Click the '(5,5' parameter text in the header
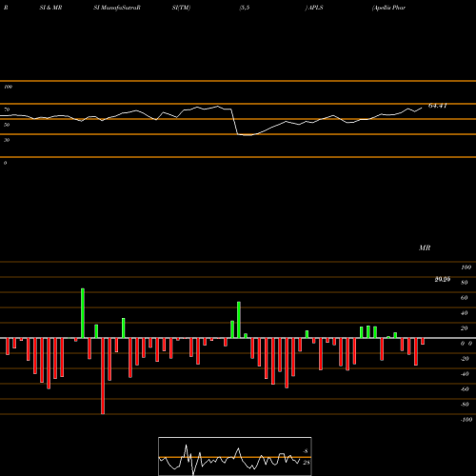The width and height of the screenshot is (476, 476). pos(245,8)
